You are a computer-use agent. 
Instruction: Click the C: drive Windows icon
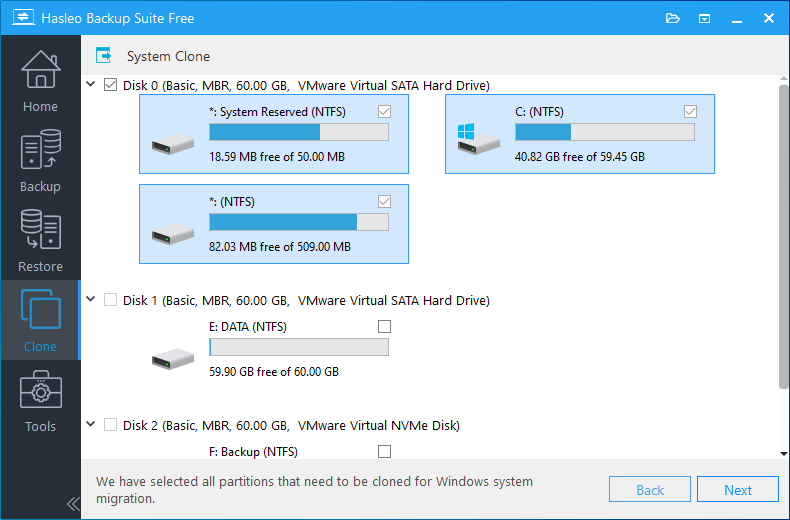478,139
